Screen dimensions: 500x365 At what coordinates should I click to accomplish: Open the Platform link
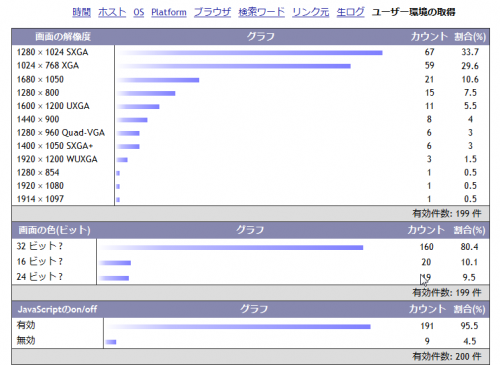tap(169, 12)
